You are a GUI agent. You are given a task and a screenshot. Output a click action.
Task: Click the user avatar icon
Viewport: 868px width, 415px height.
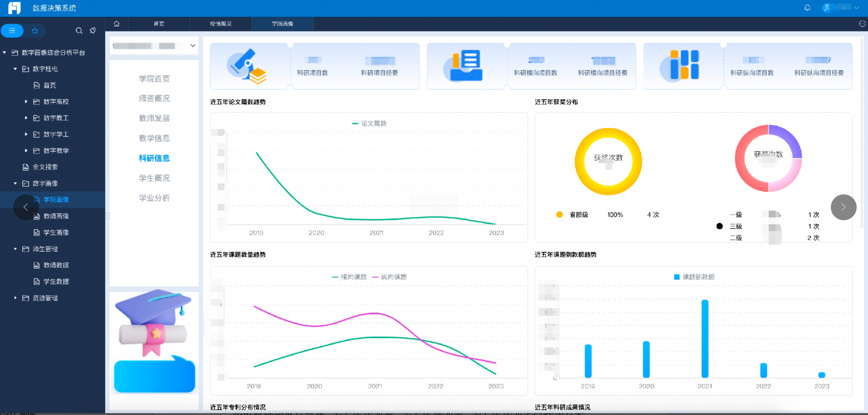point(827,8)
